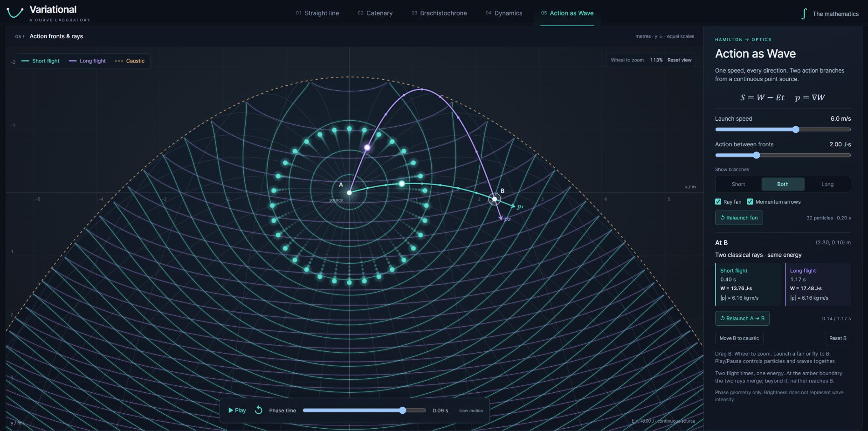Click Move B to caustic
868x431 pixels.
pyautogui.click(x=739, y=338)
